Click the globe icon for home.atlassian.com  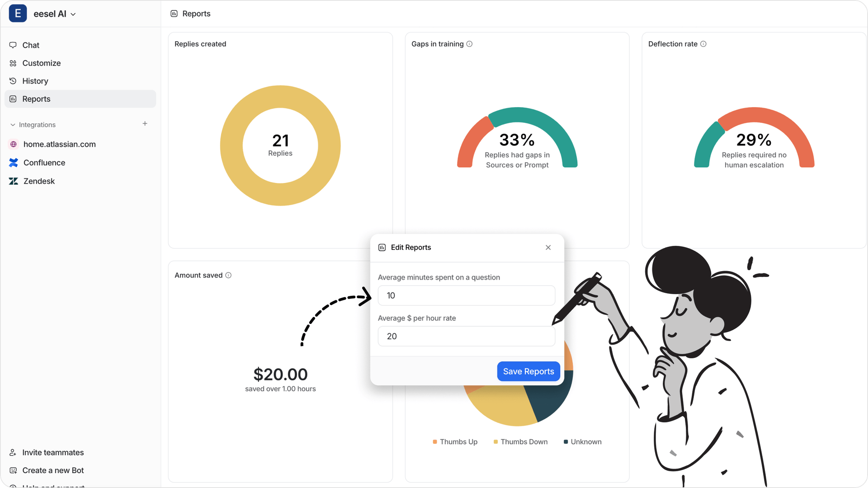[x=14, y=144]
